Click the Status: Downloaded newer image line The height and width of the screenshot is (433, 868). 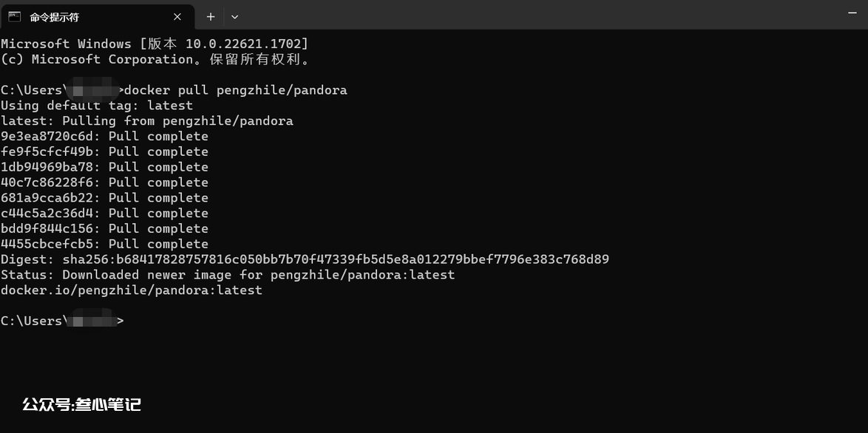[x=228, y=275]
